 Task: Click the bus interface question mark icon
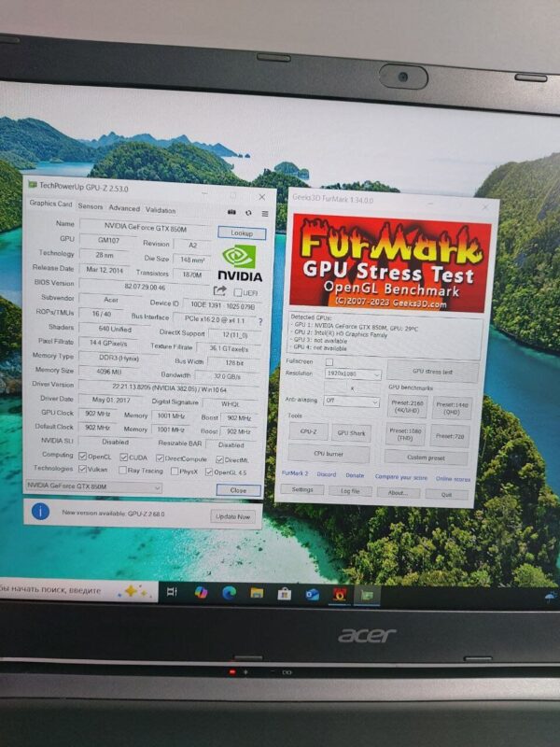tap(259, 321)
